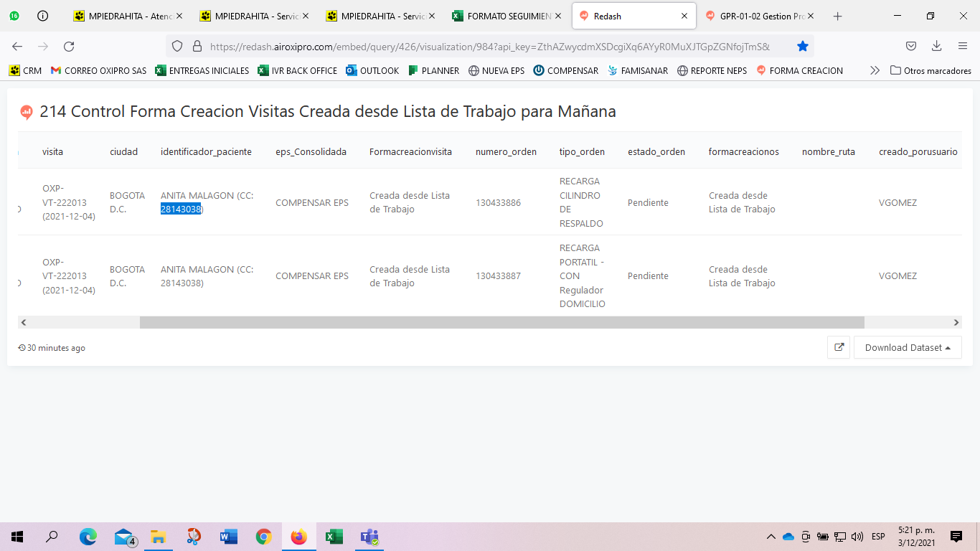The image size is (980, 551).
Task: Click the site security padlock icon
Action: [x=197, y=46]
